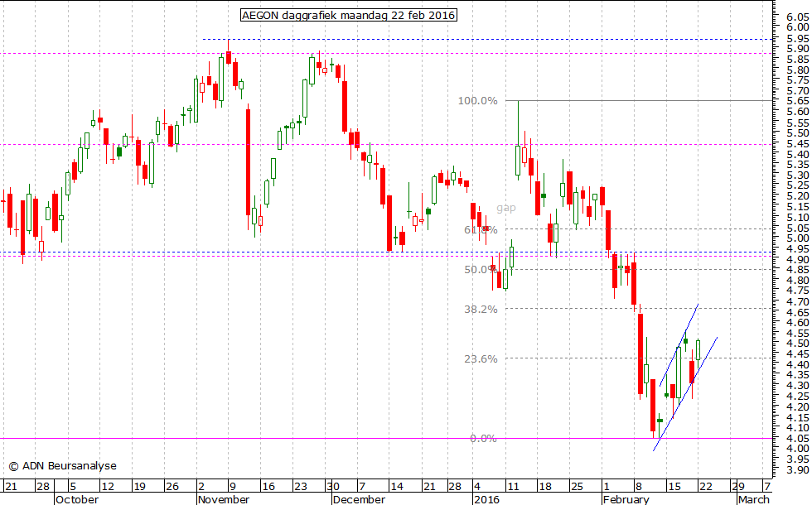This screenshot has height=505, width=812.
Task: Click the 4.45 price axis value
Action: click(x=797, y=354)
